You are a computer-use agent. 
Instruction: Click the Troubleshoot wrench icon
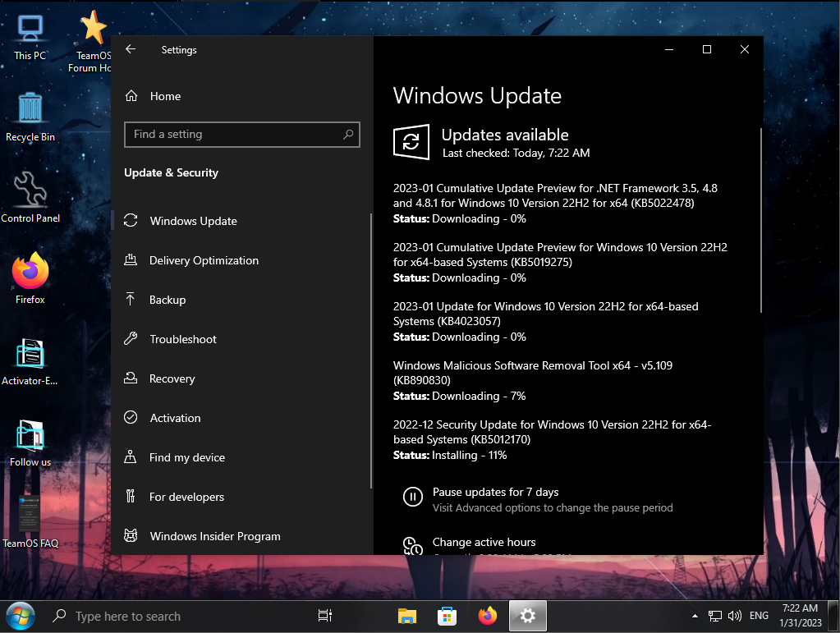click(131, 338)
